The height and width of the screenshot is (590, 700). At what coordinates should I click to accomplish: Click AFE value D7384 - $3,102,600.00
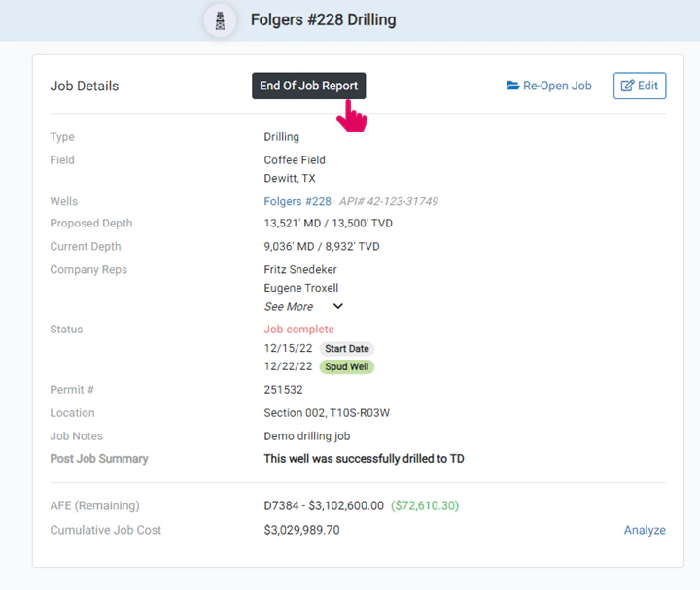[324, 505]
